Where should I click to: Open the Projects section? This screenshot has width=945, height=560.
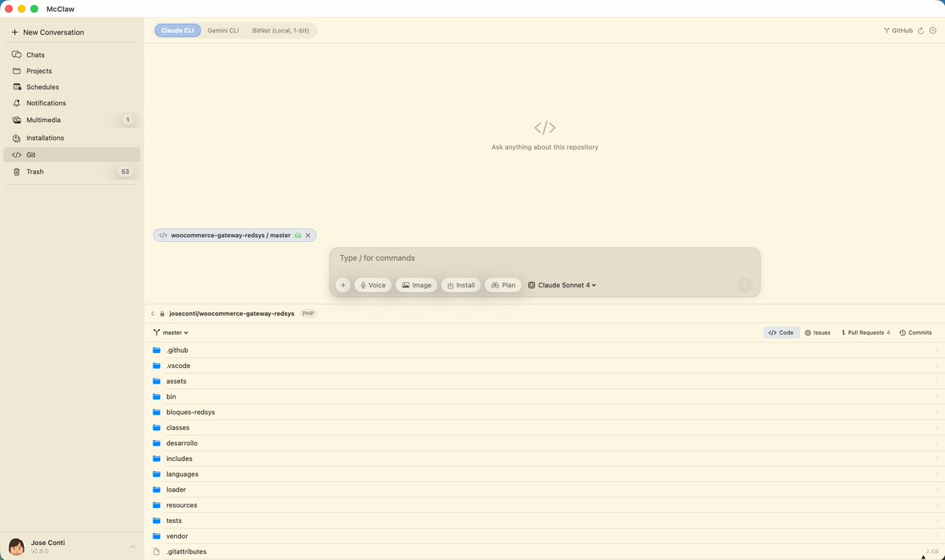click(x=72, y=71)
